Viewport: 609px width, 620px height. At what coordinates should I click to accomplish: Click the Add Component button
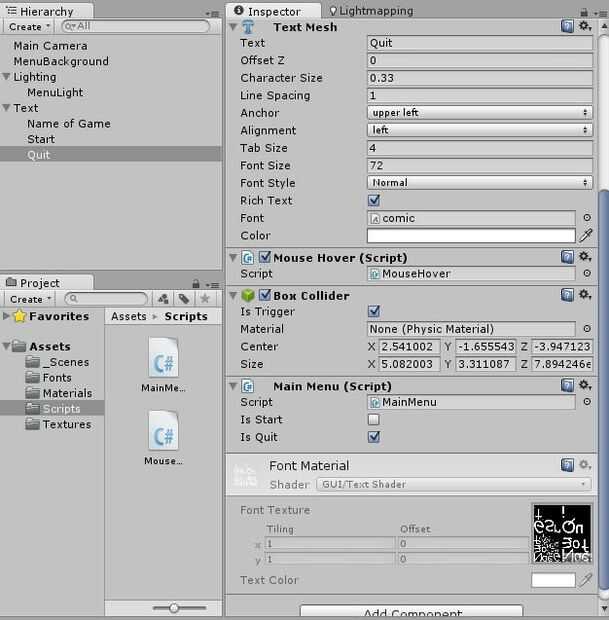pos(412,611)
